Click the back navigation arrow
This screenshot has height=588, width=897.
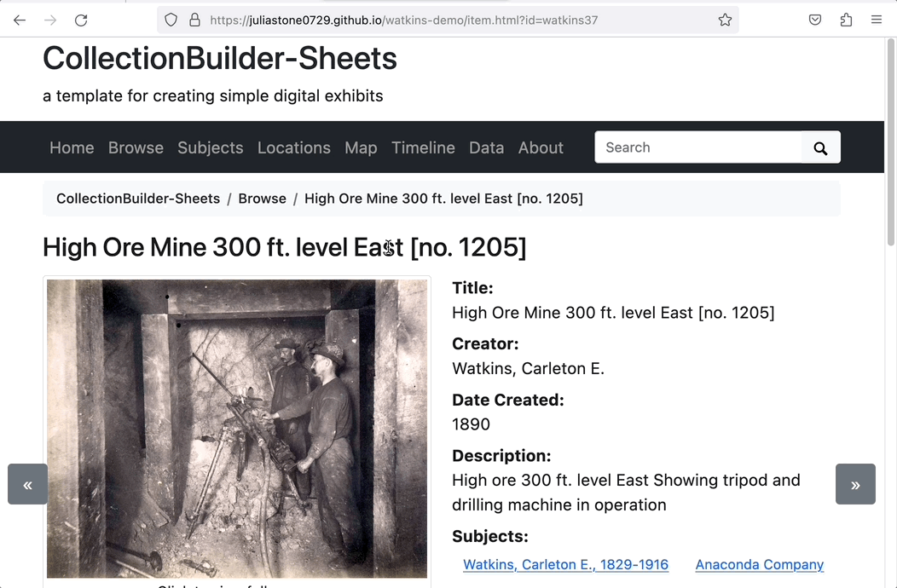click(x=19, y=19)
